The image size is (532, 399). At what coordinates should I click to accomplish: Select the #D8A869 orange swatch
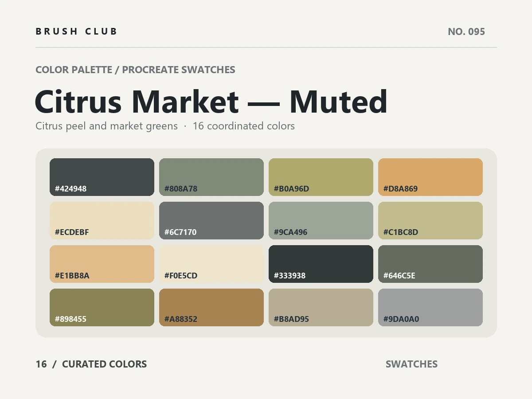[430, 177]
